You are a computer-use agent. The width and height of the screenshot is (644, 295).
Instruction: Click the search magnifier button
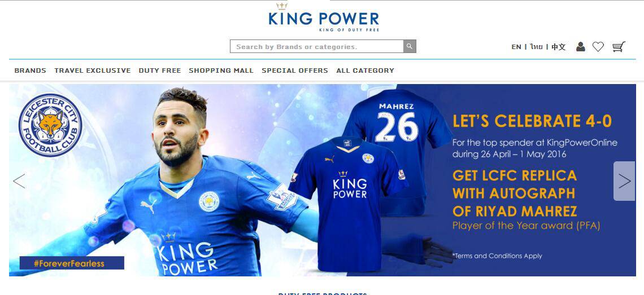point(410,46)
